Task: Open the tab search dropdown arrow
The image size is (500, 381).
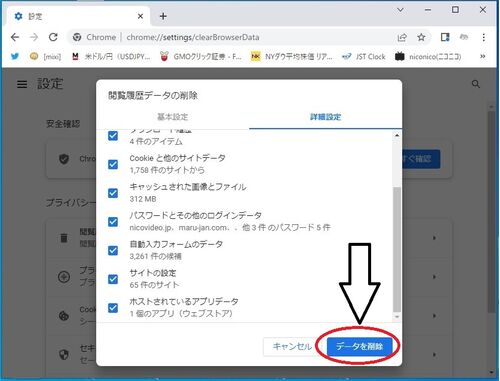Action: point(400,10)
